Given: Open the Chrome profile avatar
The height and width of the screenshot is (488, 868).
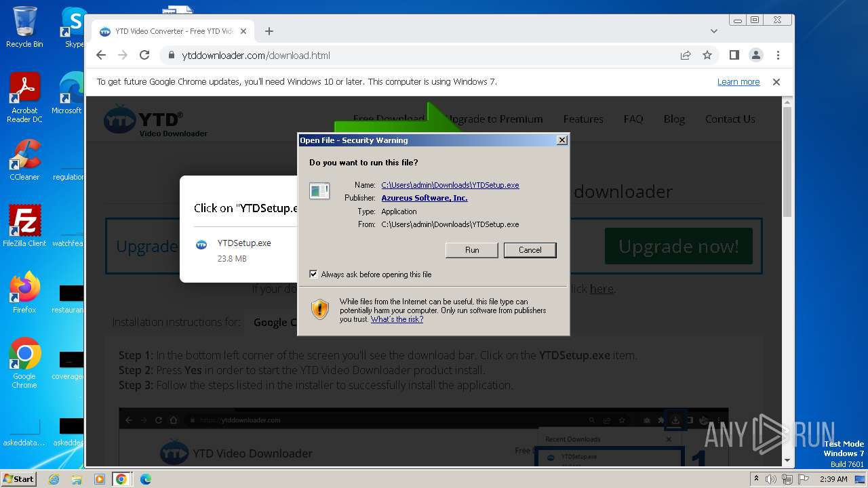Looking at the screenshot, I should (x=756, y=56).
